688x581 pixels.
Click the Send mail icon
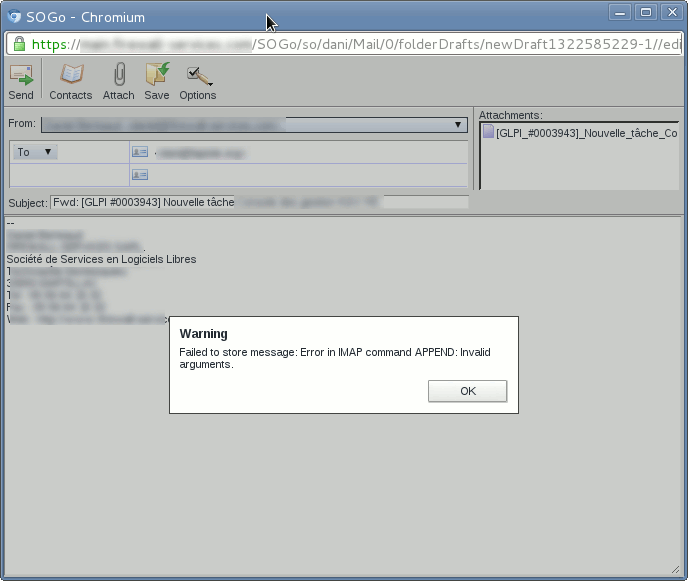pyautogui.click(x=21, y=76)
